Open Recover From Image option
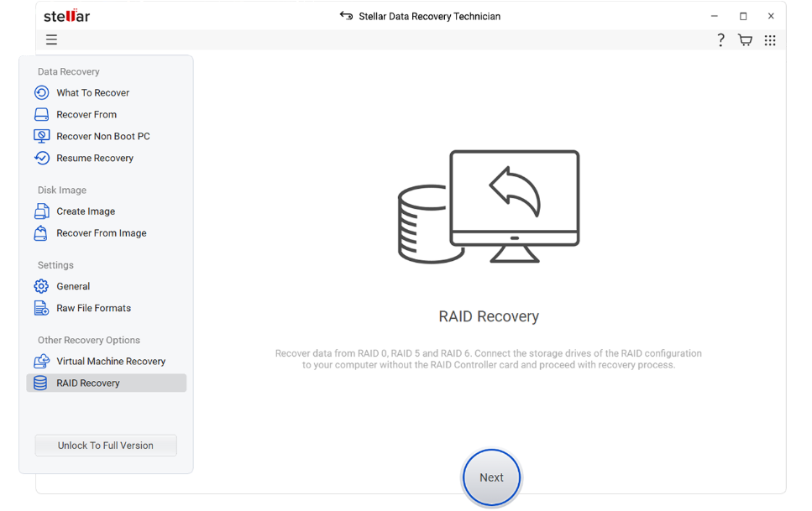Screen dimensions: 812x511 [102, 233]
